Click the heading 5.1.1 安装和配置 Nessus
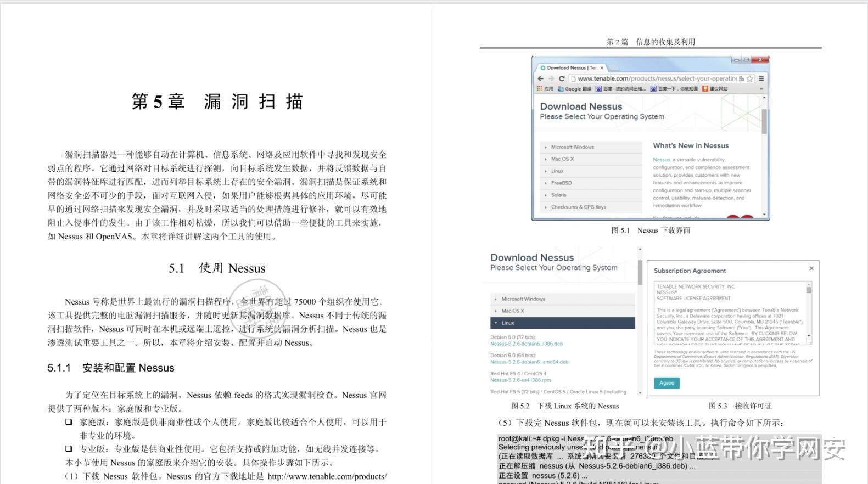This screenshot has height=484, width=868. tap(111, 368)
